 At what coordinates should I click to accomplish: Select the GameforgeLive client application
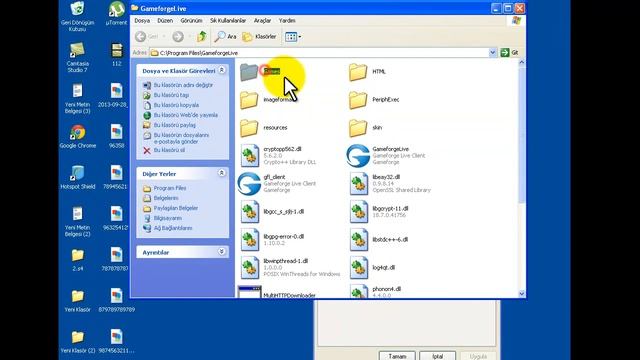point(386,156)
